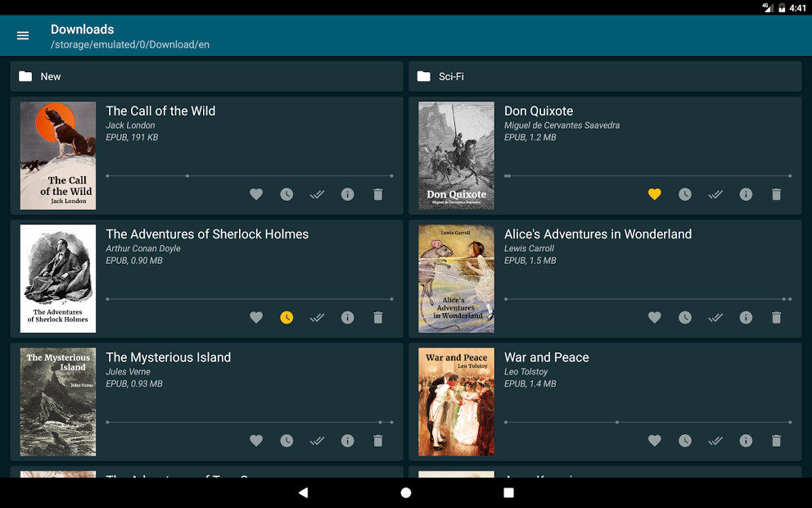Mark Alice's Adventures in Wonderland as finished

pyautogui.click(x=715, y=317)
